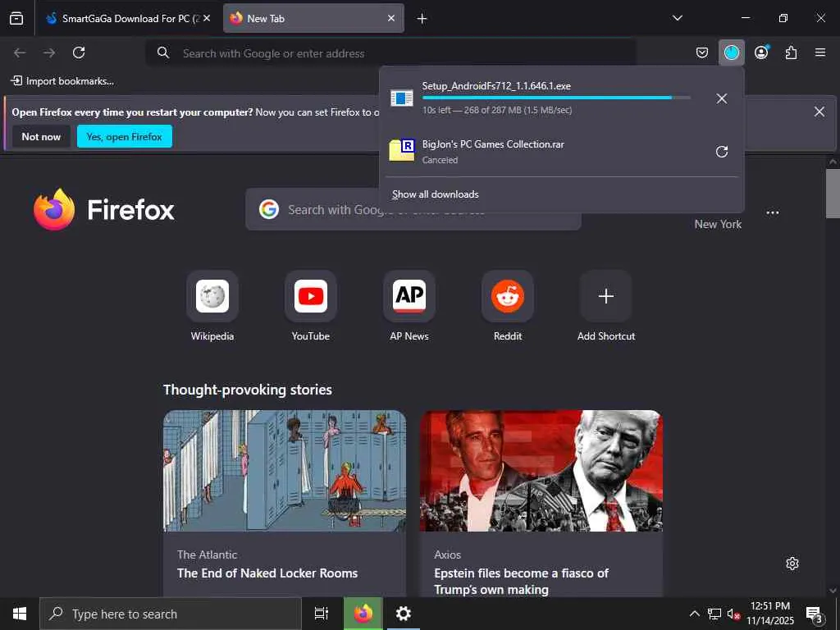Viewport: 840px width, 630px height.
Task: Click The End of Naked Locker Rooms headline
Action: [267, 573]
